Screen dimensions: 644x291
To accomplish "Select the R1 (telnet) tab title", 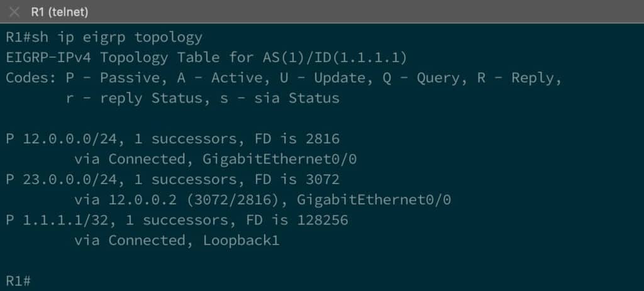I will pos(59,12).
